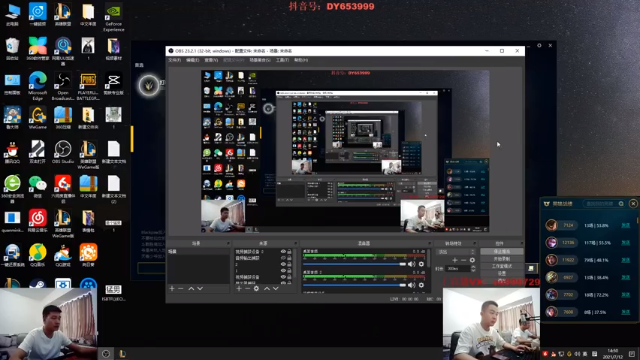
Task: Toggle visibility of second source row
Action: (x=283, y=258)
